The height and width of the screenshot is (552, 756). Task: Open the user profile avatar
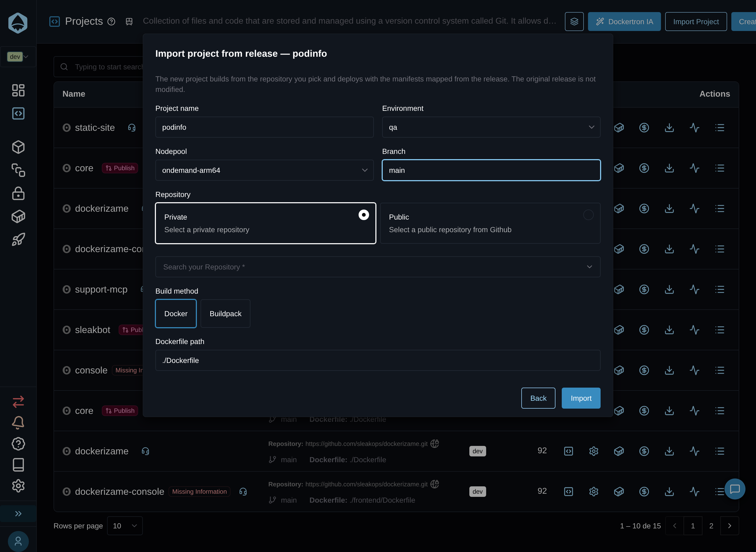[18, 541]
